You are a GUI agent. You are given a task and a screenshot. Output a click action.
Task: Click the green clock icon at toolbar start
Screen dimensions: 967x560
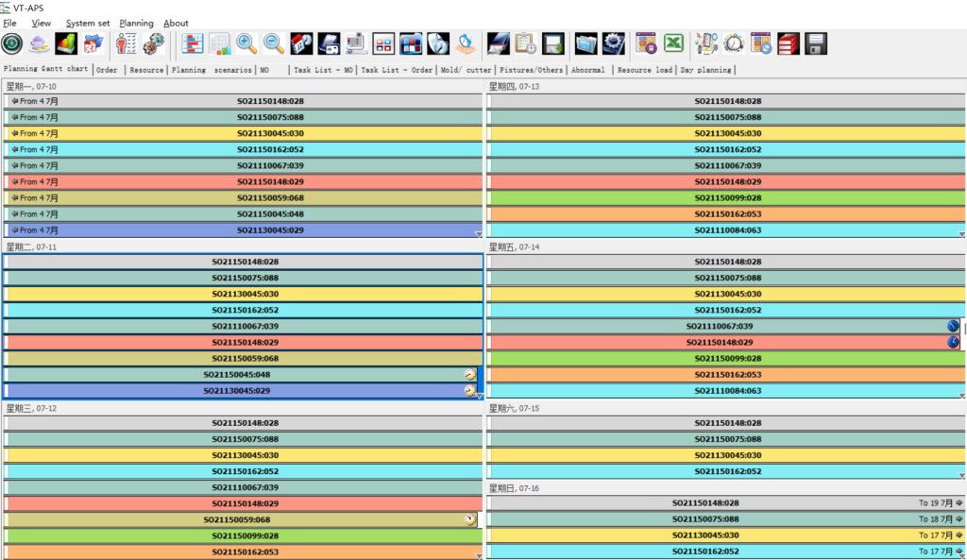point(13,43)
